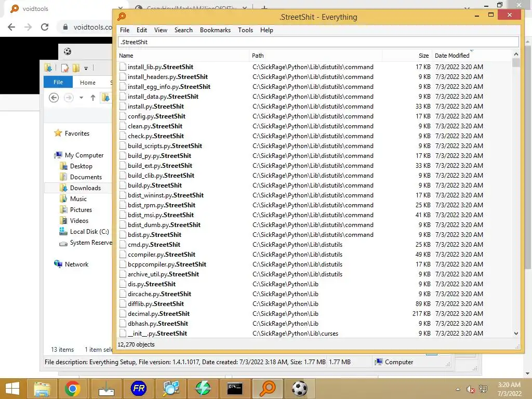The width and height of the screenshot is (532, 399).
Task: Sort results by Name column header
Action: tap(183, 56)
